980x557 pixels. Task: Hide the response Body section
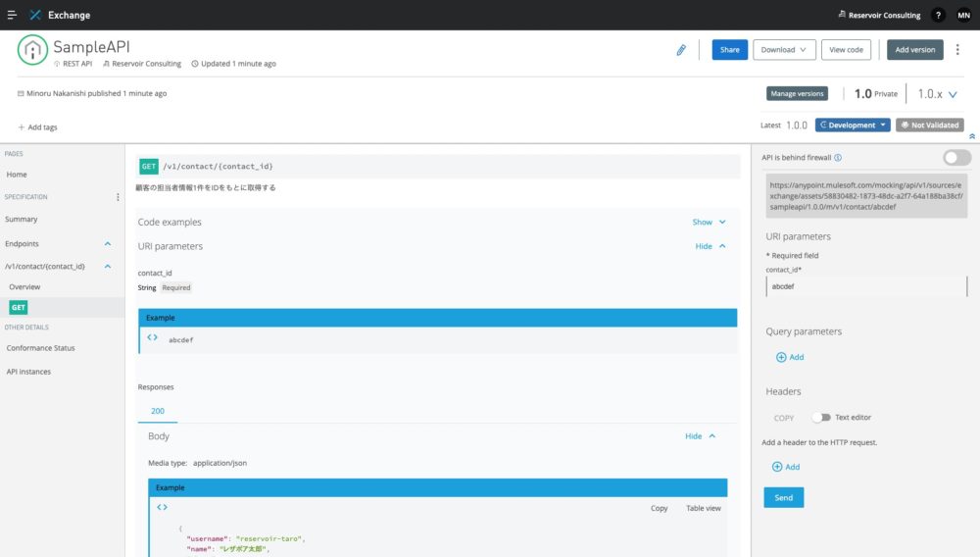pos(700,435)
